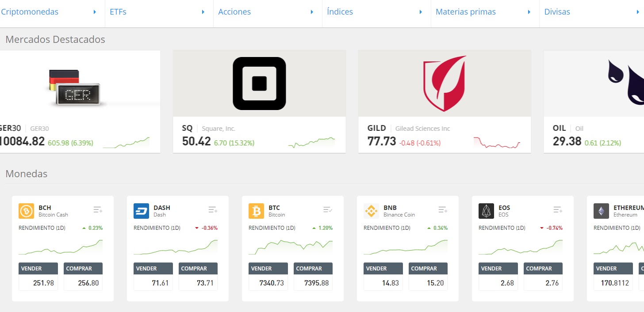Click the Ethereum logo icon

tap(601, 211)
